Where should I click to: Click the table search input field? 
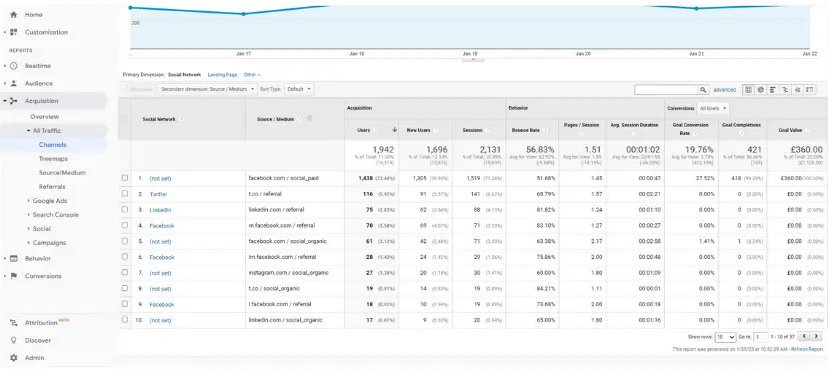pyautogui.click(x=666, y=90)
